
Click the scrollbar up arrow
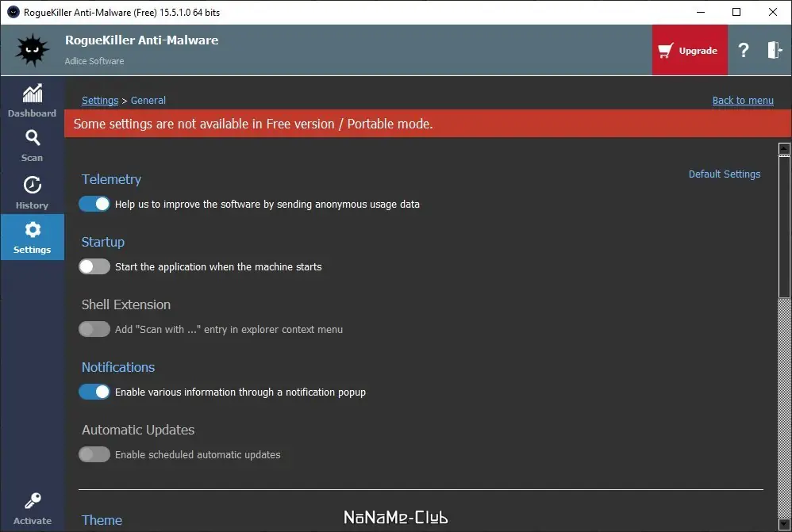pyautogui.click(x=784, y=148)
